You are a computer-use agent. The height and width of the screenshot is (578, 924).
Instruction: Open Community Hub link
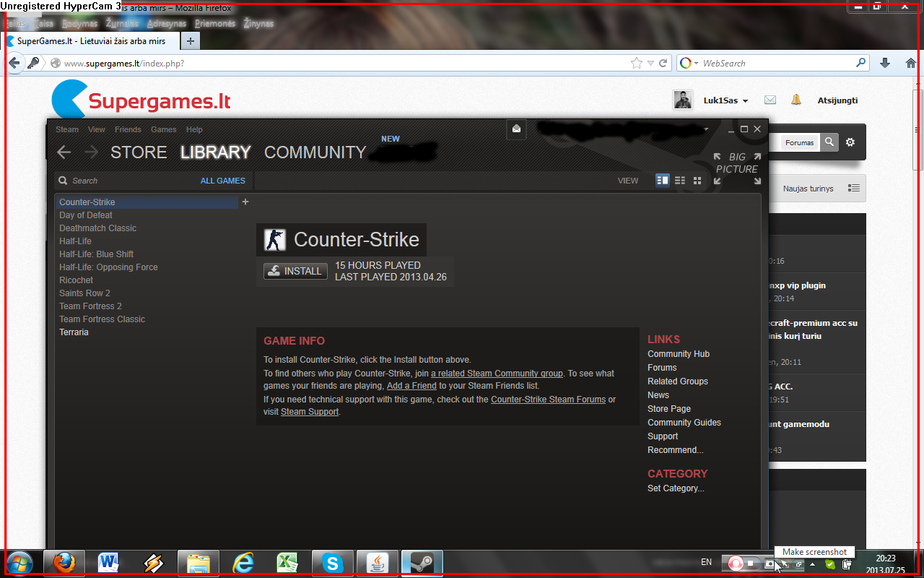pos(679,354)
